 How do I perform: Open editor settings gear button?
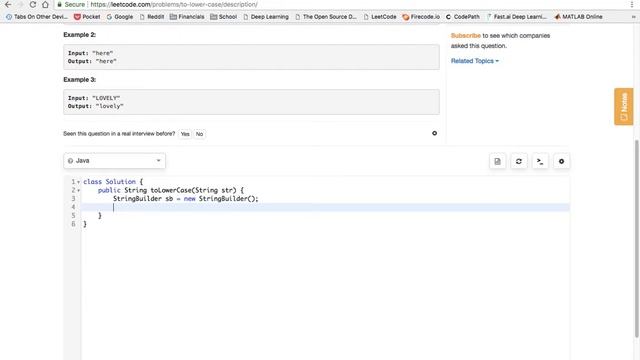coord(562,161)
